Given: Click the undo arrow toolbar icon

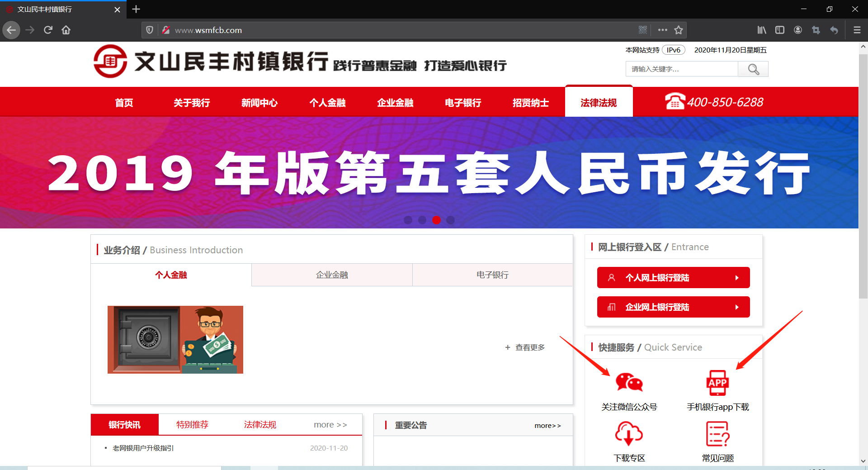Looking at the screenshot, I should point(834,30).
